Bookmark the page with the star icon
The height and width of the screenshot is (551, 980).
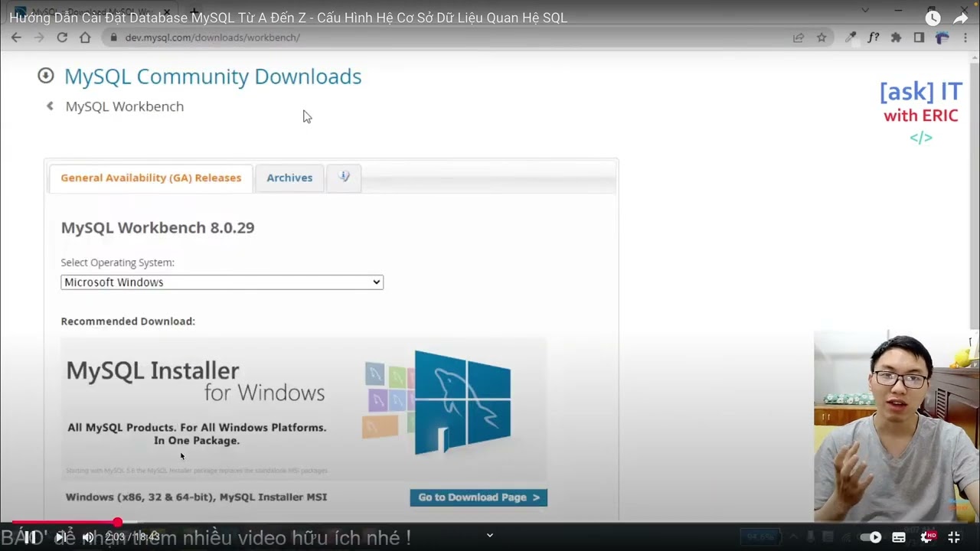click(822, 37)
